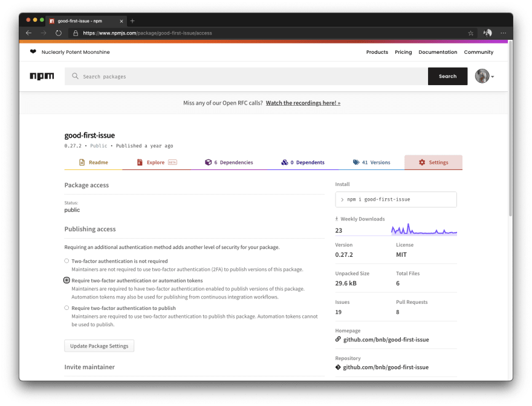This screenshot has width=532, height=406.
Task: Click the Dependencies cube icon
Action: click(x=209, y=162)
